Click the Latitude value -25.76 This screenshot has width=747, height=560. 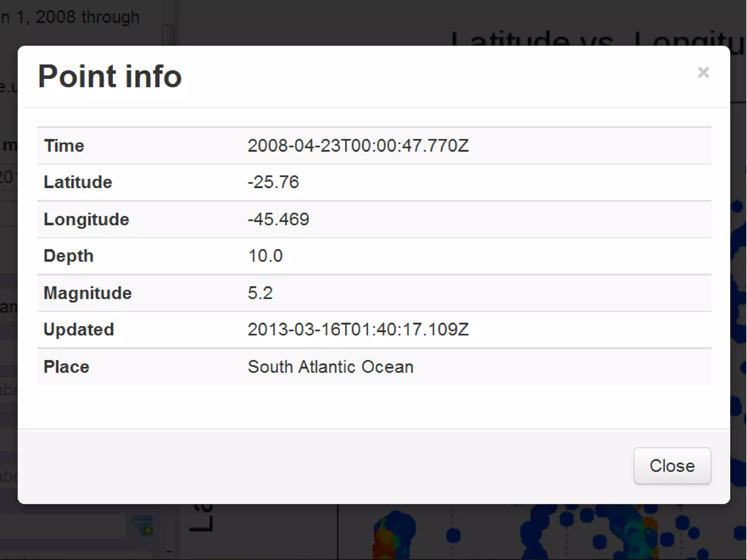pos(273,182)
